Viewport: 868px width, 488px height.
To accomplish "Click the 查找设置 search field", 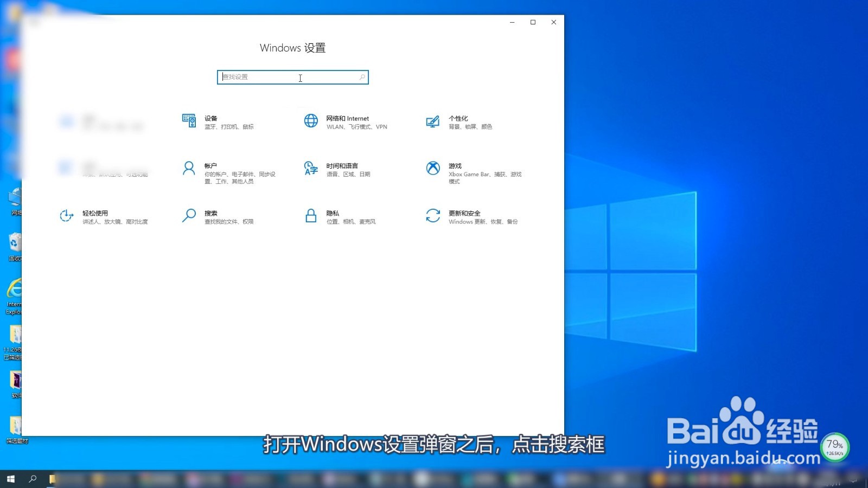I will point(293,77).
